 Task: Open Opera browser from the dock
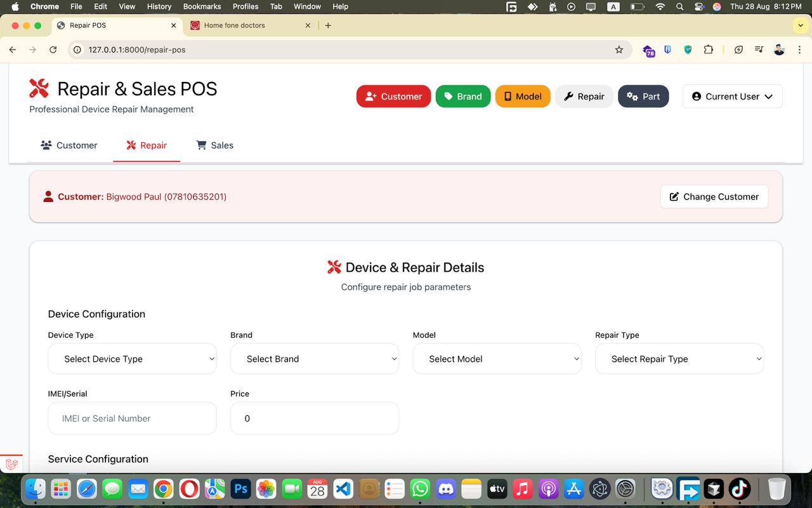[x=189, y=489]
